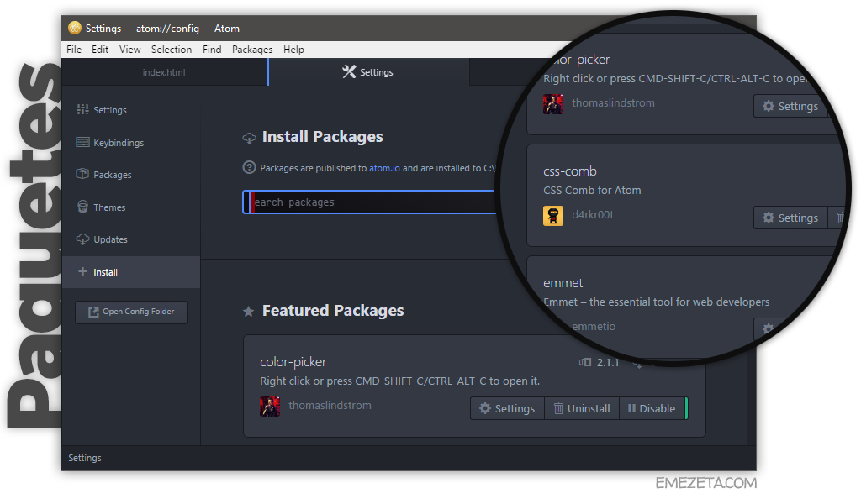Click the Open Config Folder button

tap(131, 312)
